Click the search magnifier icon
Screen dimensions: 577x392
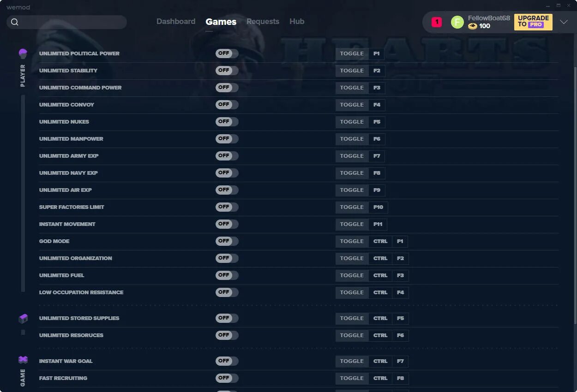pyautogui.click(x=15, y=22)
